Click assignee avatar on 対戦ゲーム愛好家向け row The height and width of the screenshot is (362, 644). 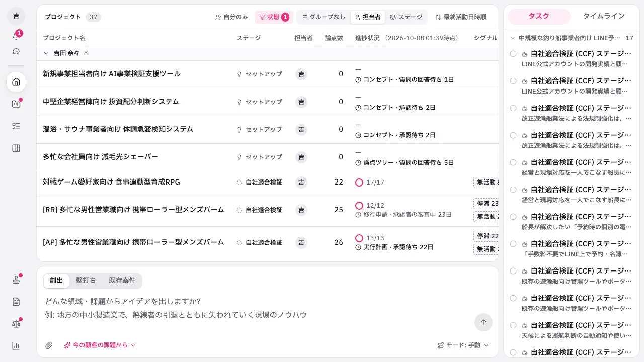[x=301, y=183]
